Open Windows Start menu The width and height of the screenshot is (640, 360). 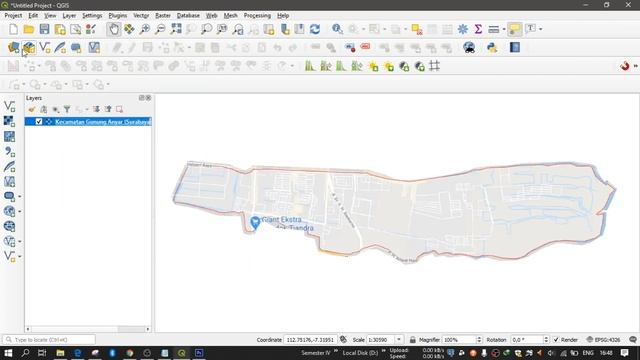(x=8, y=353)
